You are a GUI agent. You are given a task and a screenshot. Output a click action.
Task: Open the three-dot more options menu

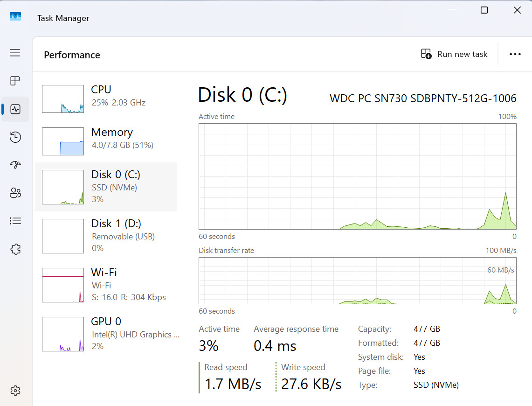click(x=515, y=54)
